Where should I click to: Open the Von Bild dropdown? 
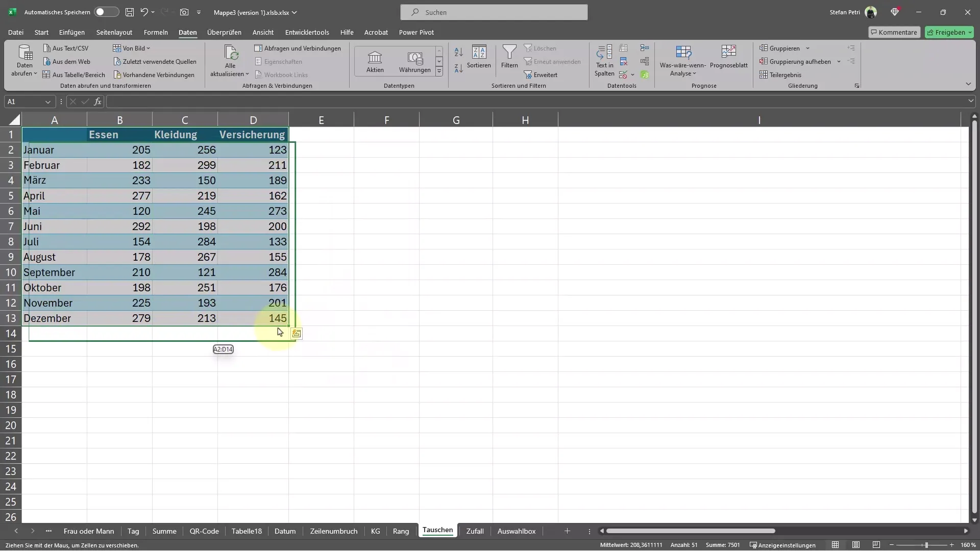point(132,48)
